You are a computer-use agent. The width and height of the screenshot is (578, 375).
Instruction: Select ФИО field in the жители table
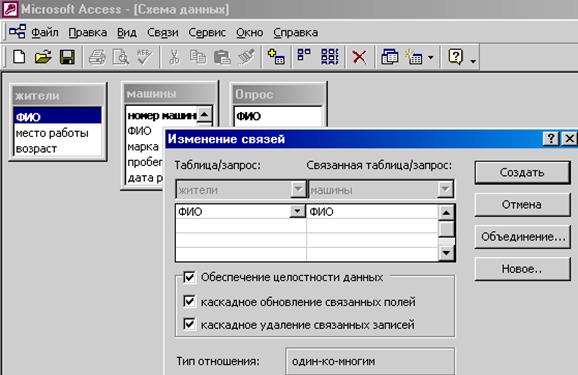coord(57,117)
